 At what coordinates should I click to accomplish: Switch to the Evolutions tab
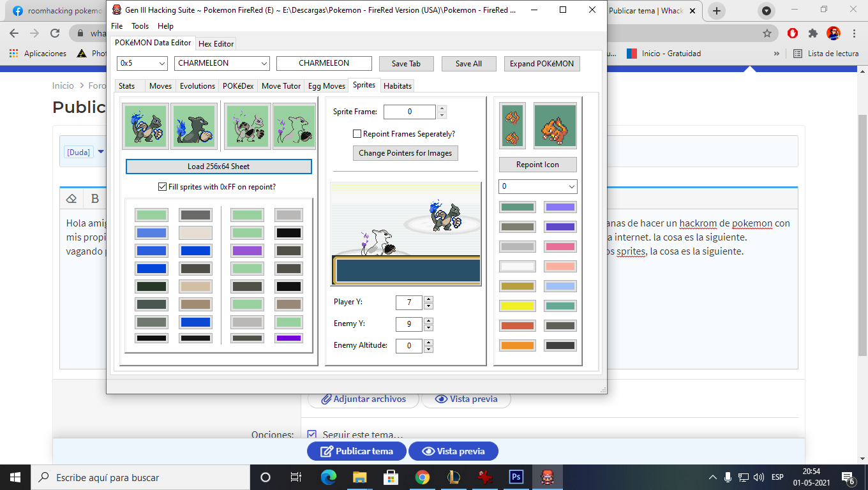(197, 86)
